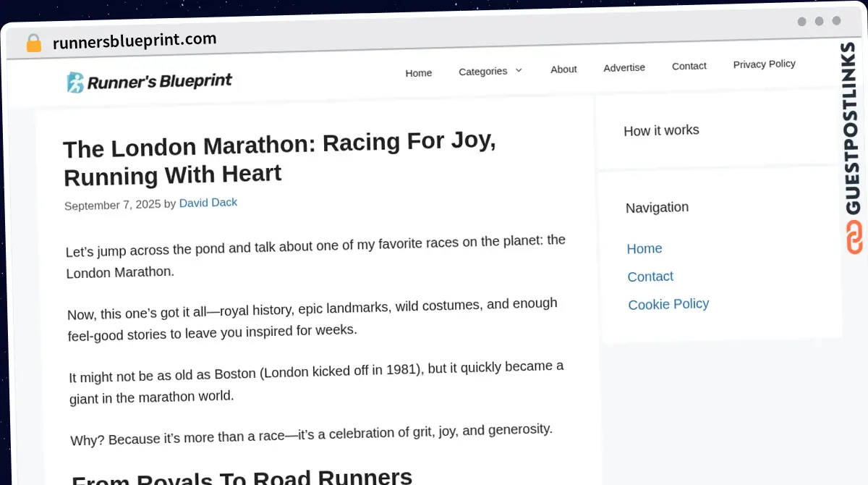View the Privacy Policy page
This screenshot has height=485, width=868.
point(764,64)
